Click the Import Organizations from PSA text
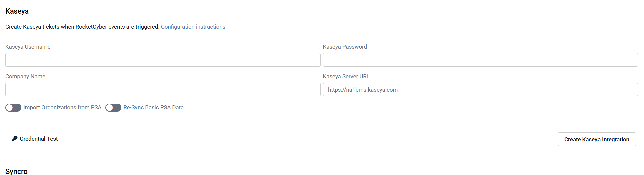The height and width of the screenshot is (175, 644). tap(62, 107)
